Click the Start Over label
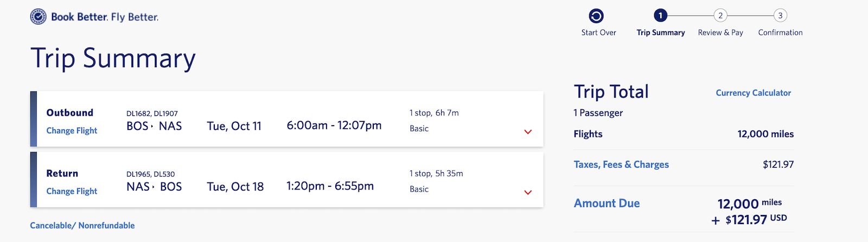 click(x=598, y=32)
